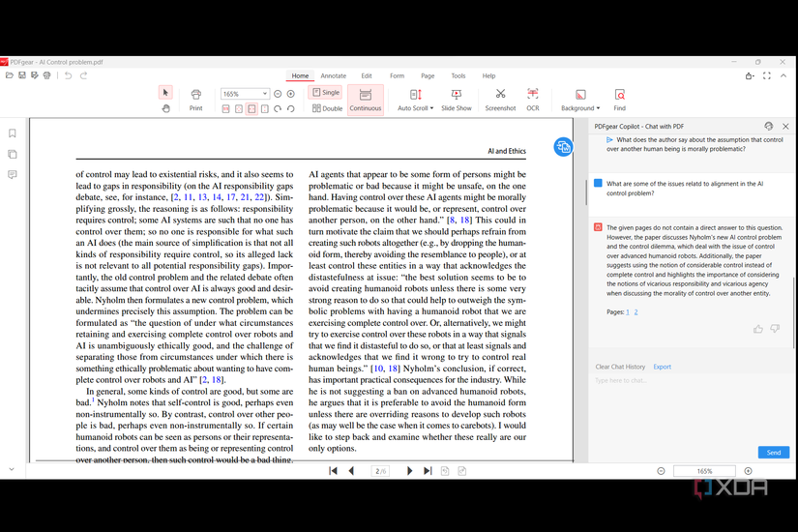Click the blue Copilot chat floating icon
Image resolution: width=798 pixels, height=532 pixels.
point(563,146)
